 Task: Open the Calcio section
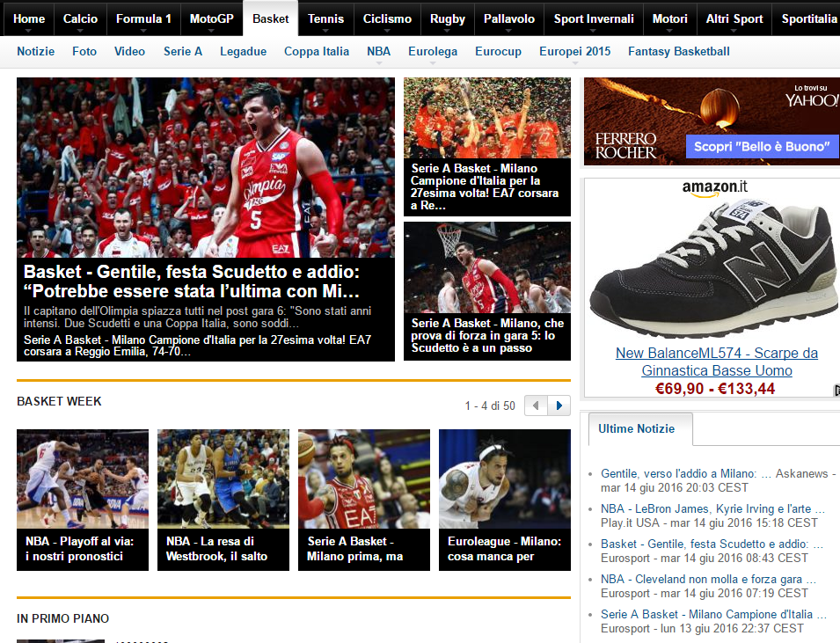tap(80, 18)
